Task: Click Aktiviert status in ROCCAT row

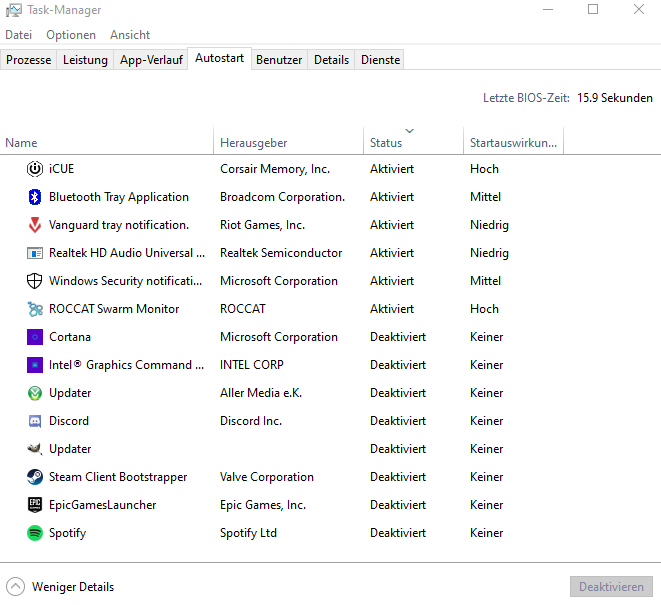Action: click(392, 309)
